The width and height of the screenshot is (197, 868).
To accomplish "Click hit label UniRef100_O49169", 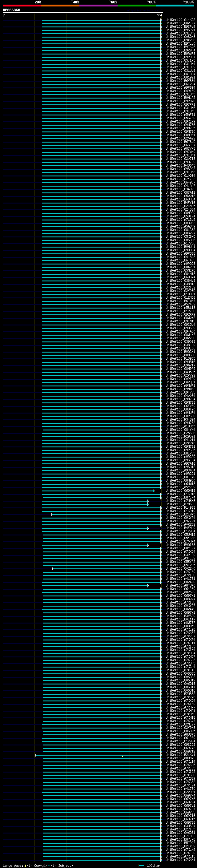I will tap(180, 91).
